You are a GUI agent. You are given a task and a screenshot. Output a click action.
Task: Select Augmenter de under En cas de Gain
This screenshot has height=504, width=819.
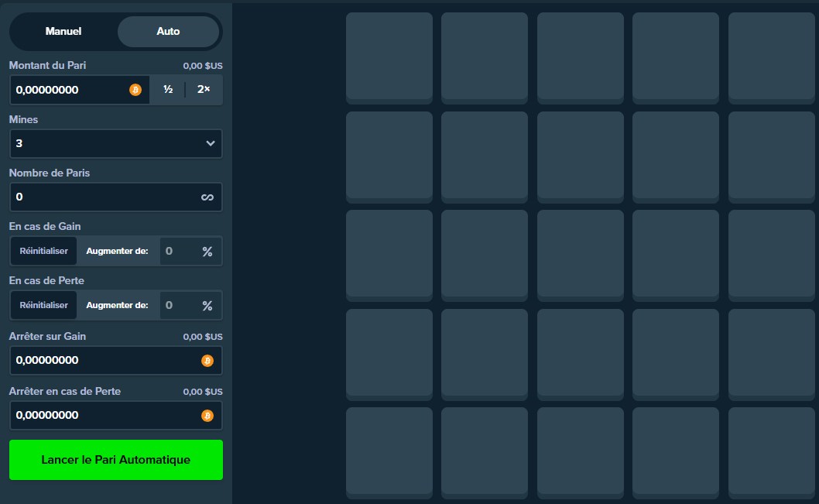click(x=117, y=252)
